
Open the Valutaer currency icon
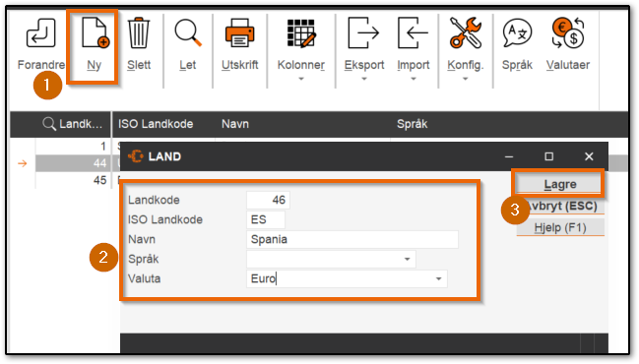568,33
